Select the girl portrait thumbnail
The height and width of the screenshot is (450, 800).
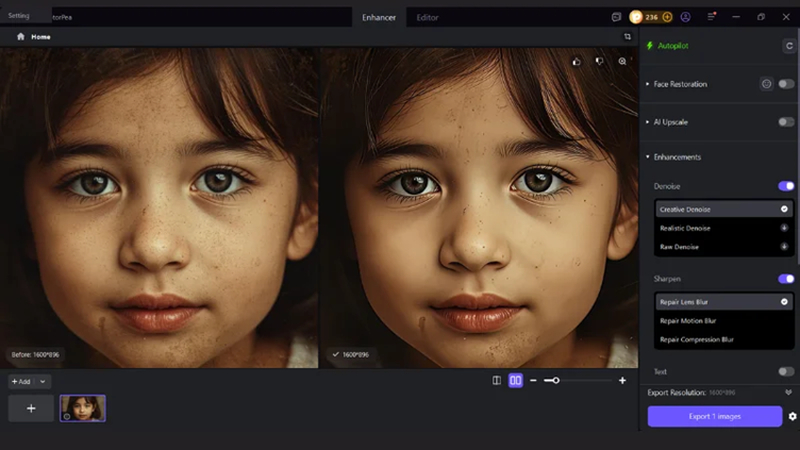tap(83, 408)
